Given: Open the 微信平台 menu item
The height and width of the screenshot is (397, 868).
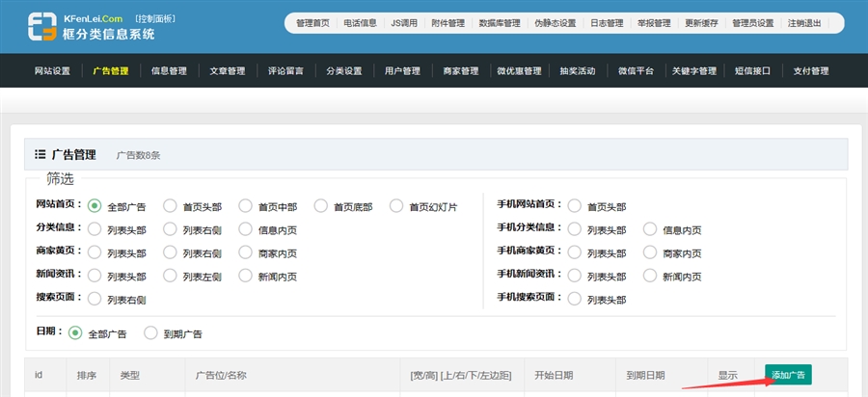Looking at the screenshot, I should click(636, 70).
